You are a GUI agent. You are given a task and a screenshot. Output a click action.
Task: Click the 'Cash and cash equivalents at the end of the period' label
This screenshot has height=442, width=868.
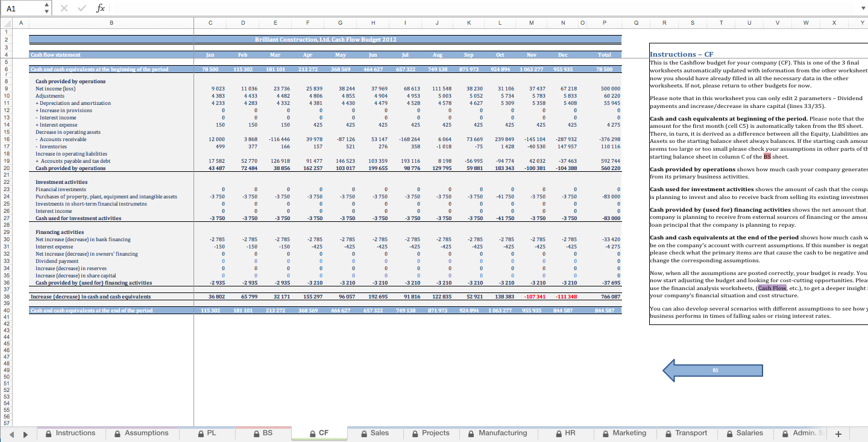[92, 311]
